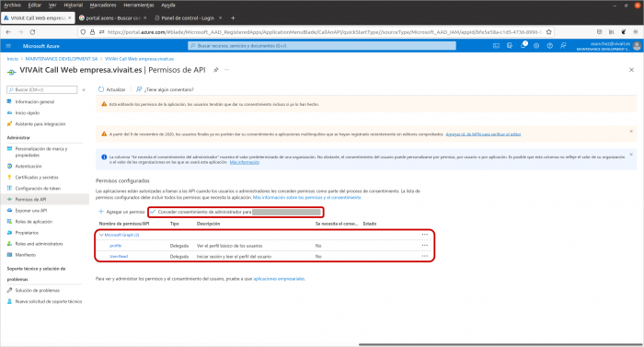Open the portal settings gear icon

click(x=536, y=46)
